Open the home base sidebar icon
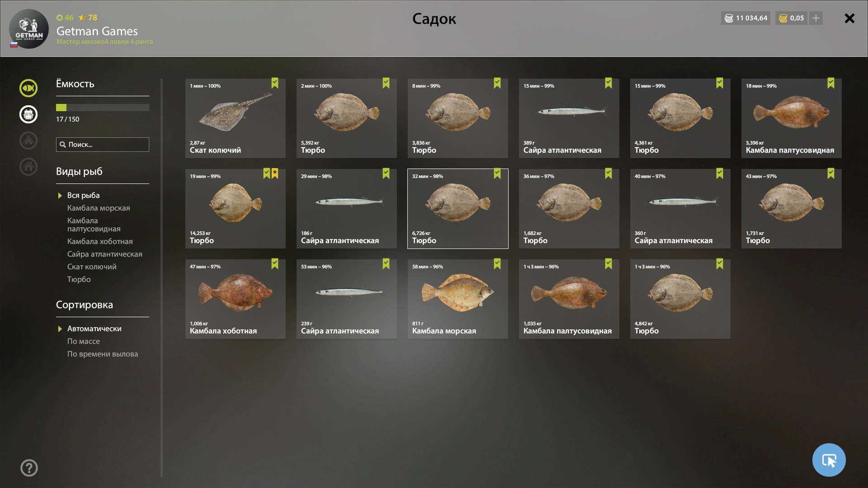The width and height of the screenshot is (868, 488). [x=28, y=167]
